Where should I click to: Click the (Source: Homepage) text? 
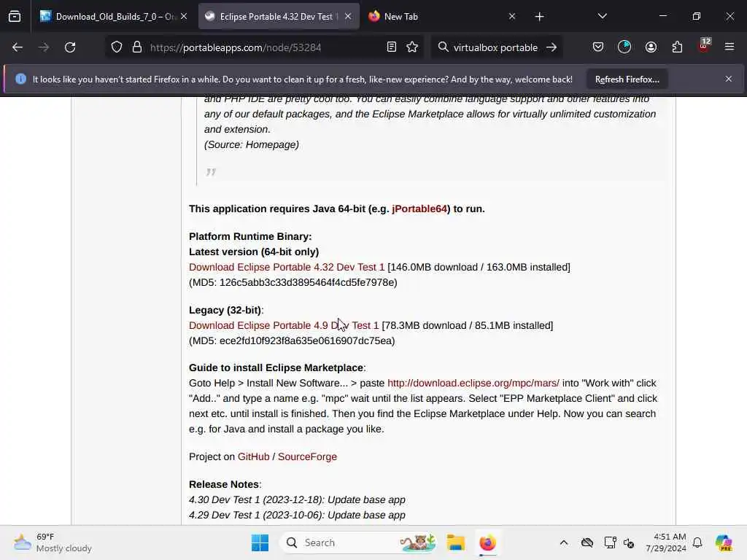point(252,145)
